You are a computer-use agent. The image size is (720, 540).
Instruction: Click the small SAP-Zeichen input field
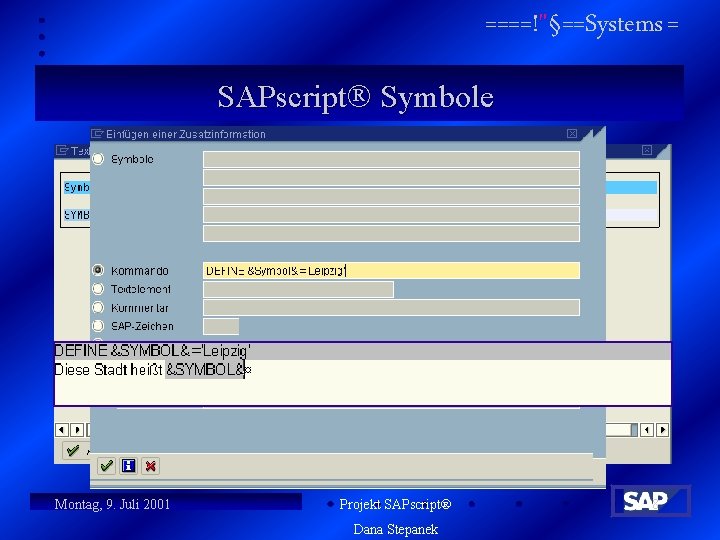(x=221, y=326)
